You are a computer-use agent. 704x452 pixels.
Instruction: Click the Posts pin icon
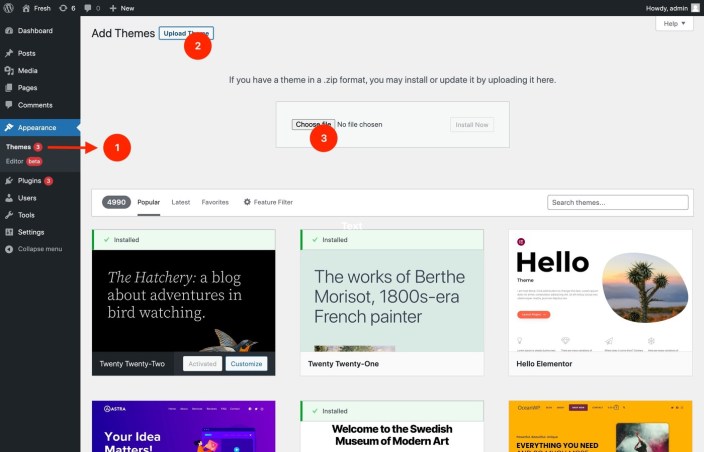[x=9, y=53]
